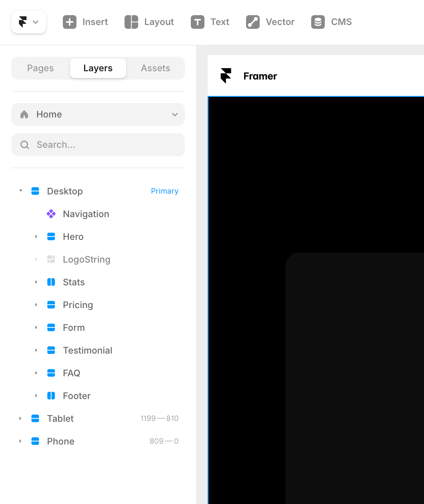The image size is (424, 504).
Task: Select the Hero layer name
Action: 73,237
